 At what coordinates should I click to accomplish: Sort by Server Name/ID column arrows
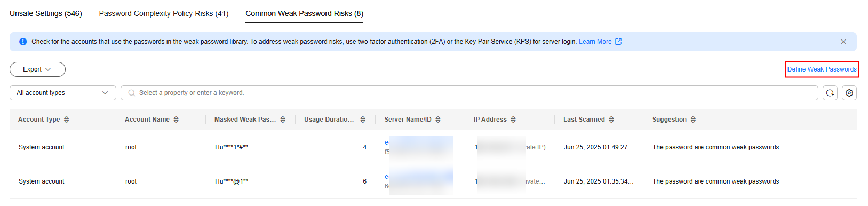[x=438, y=120]
